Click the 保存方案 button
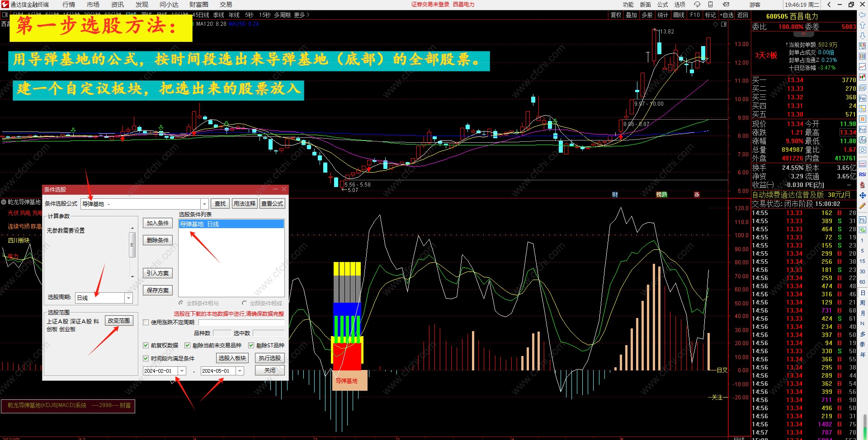The height and width of the screenshot is (440, 868). (x=158, y=290)
